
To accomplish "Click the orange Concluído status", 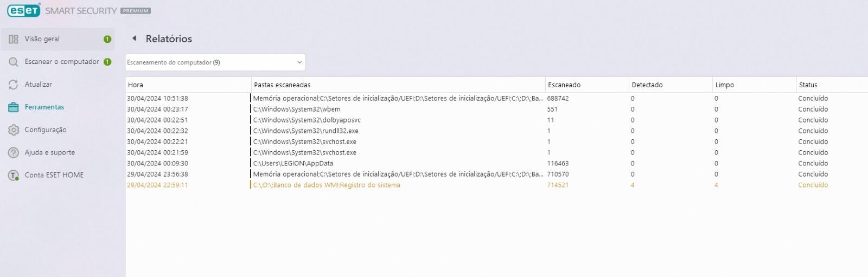I will point(813,185).
